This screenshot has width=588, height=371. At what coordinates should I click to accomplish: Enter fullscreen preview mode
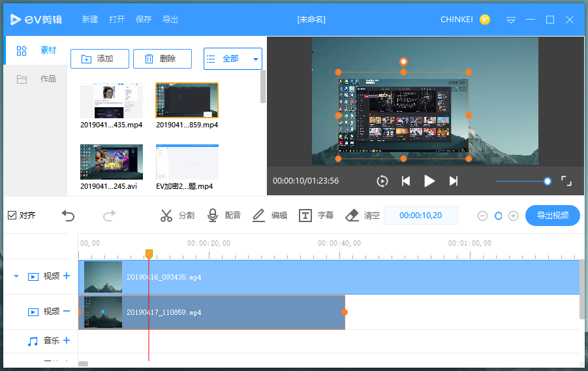tap(566, 181)
